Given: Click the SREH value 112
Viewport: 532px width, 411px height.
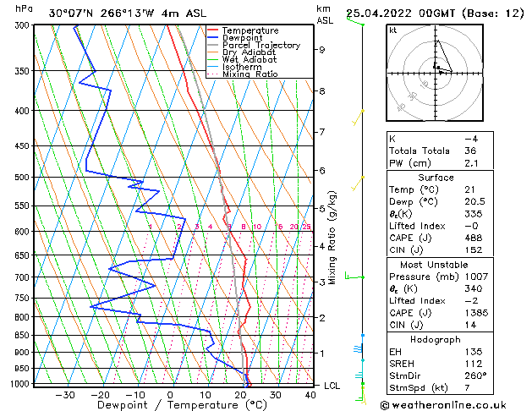Looking at the screenshot, I should (474, 364).
